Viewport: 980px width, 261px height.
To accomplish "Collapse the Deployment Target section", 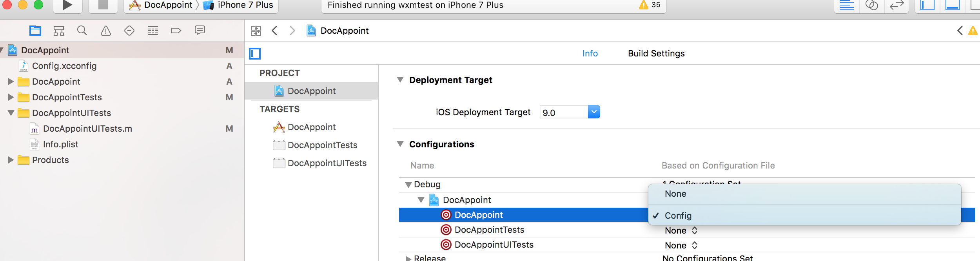I will [400, 80].
